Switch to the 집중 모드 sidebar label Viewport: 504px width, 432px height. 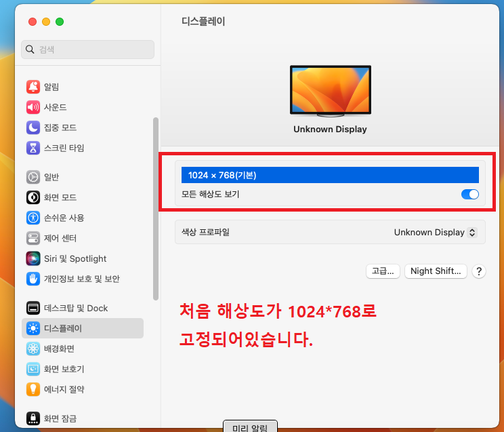(60, 127)
